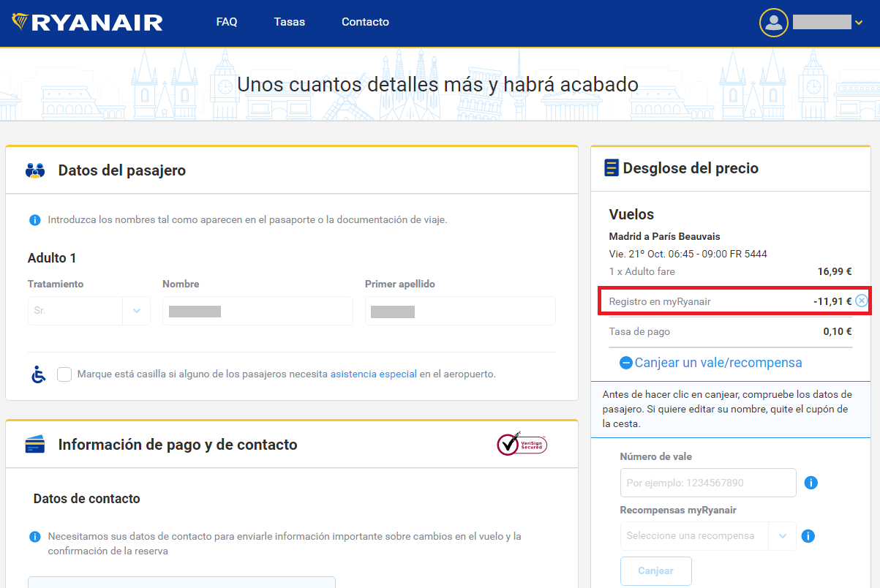Click the VeriSign Secured badge
This screenshot has height=588, width=880.
[522, 443]
